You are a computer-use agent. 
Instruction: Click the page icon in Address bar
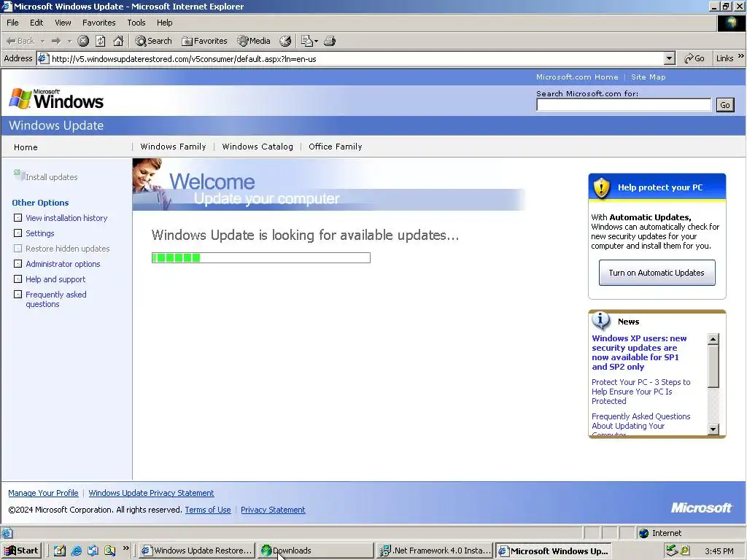(43, 58)
